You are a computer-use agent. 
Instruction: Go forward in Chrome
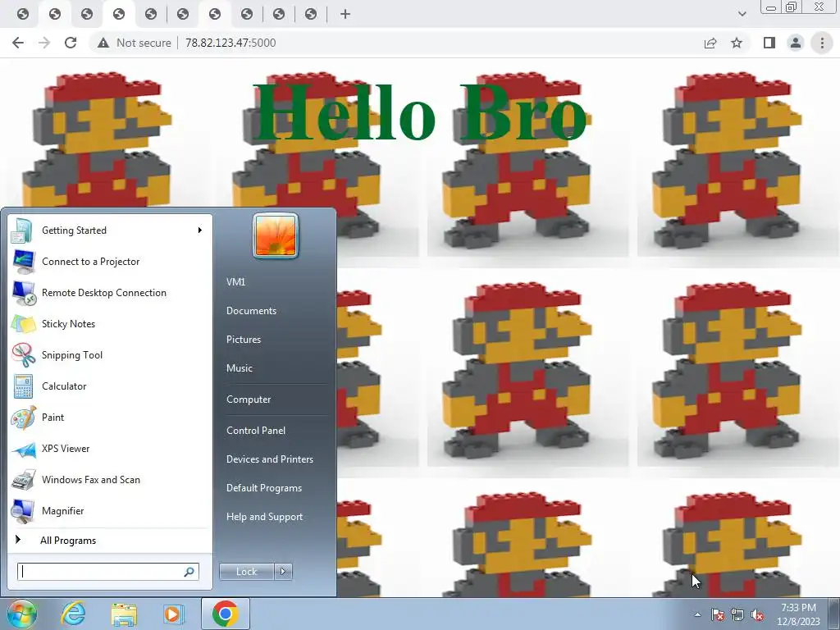44,43
